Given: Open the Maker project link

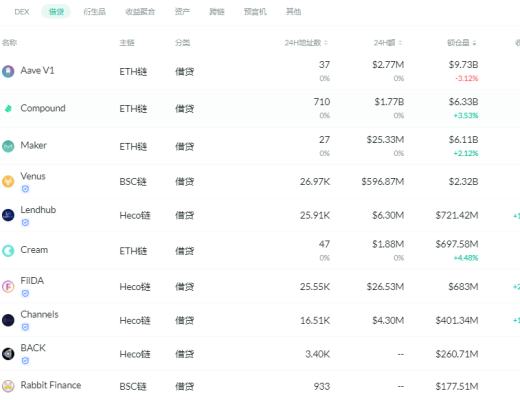Looking at the screenshot, I should coord(33,145).
